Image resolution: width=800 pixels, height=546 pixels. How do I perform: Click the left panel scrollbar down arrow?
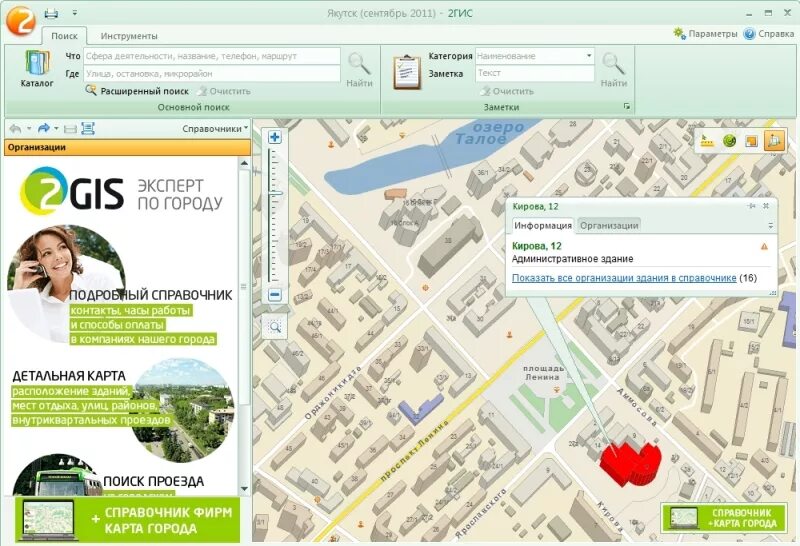pyautogui.click(x=244, y=489)
